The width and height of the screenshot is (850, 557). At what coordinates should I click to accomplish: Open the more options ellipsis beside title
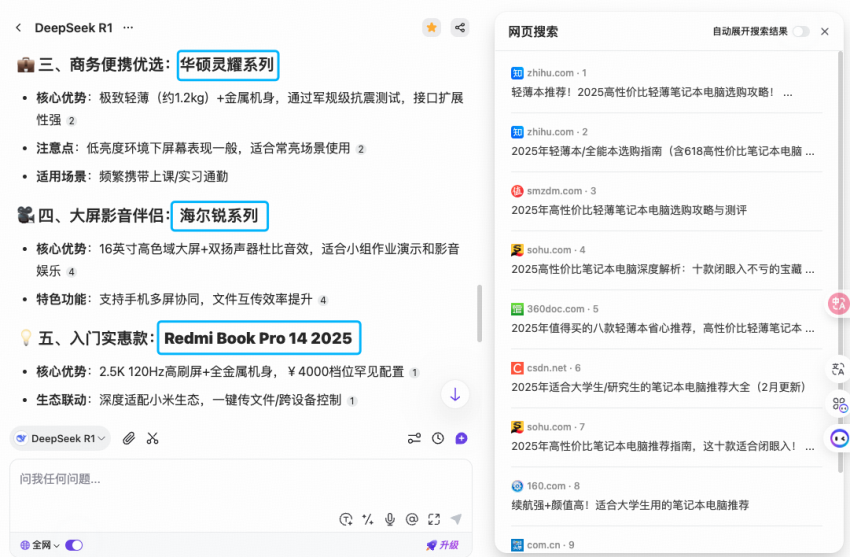click(x=128, y=28)
